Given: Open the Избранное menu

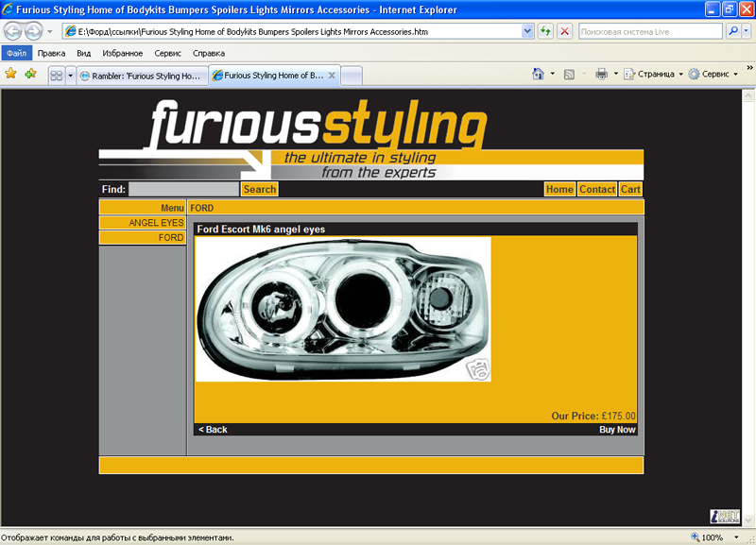Looking at the screenshot, I should 123,53.
